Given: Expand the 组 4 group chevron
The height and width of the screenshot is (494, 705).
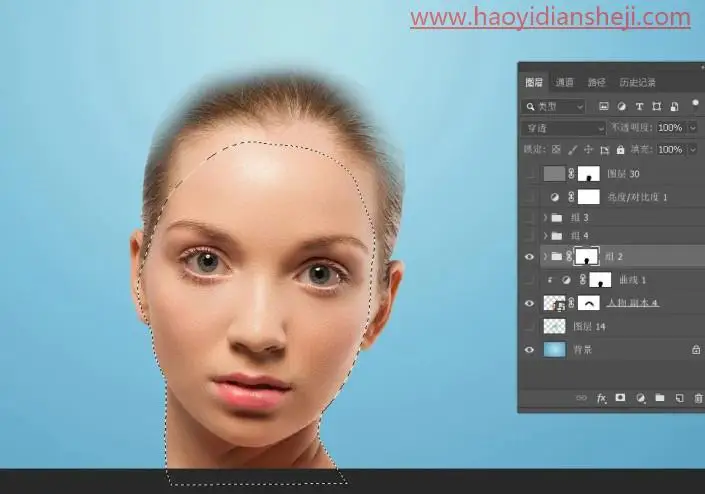Looking at the screenshot, I should coord(545,236).
